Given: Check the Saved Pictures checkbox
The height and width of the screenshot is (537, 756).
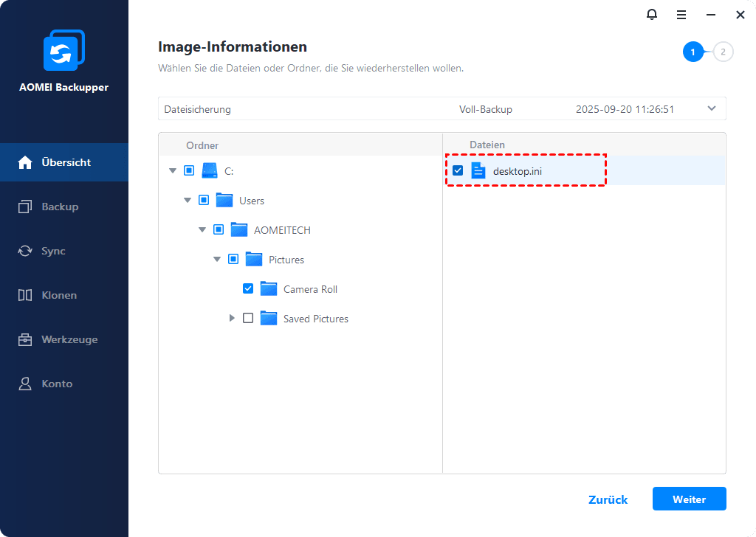Looking at the screenshot, I should coord(248,319).
